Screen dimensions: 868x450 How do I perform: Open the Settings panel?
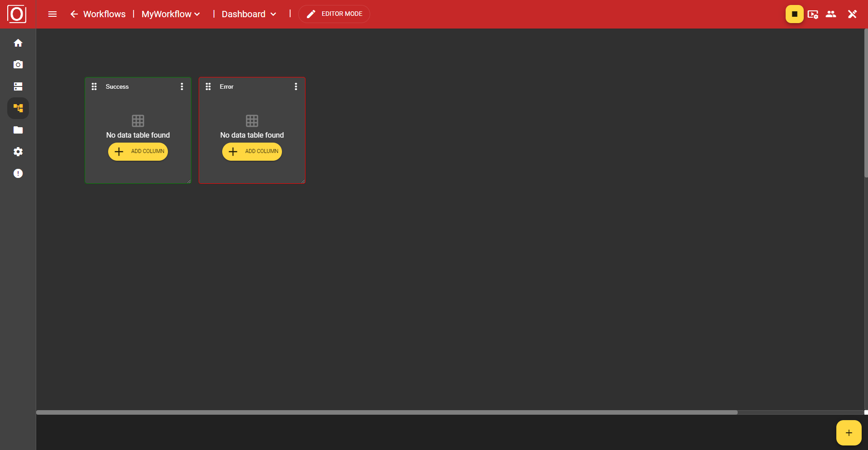click(x=18, y=152)
